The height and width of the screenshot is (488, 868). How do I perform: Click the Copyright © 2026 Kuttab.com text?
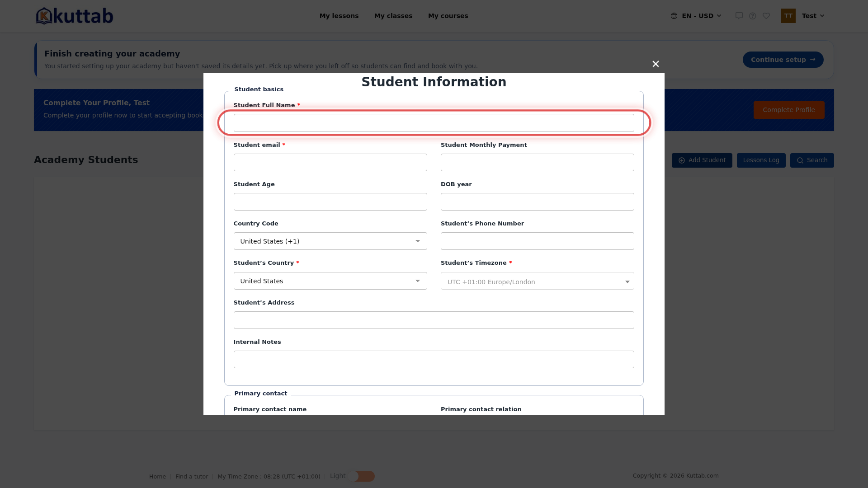point(675,476)
